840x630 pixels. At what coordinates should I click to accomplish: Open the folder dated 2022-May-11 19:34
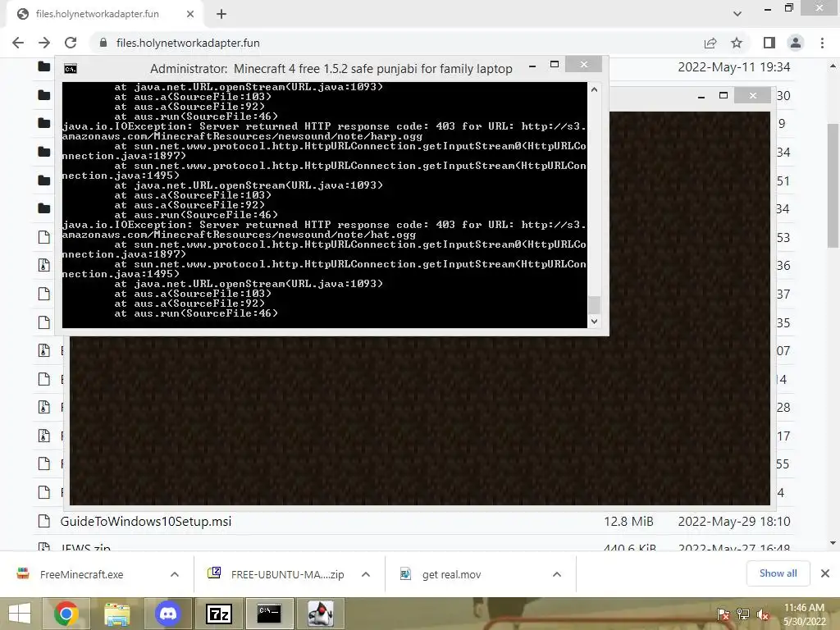[44, 67]
